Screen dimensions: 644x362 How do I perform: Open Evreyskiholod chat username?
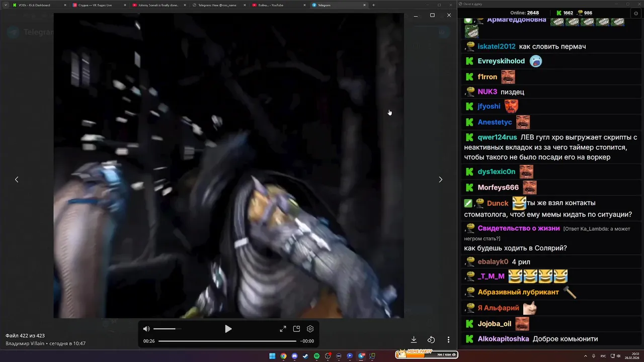[501, 61]
